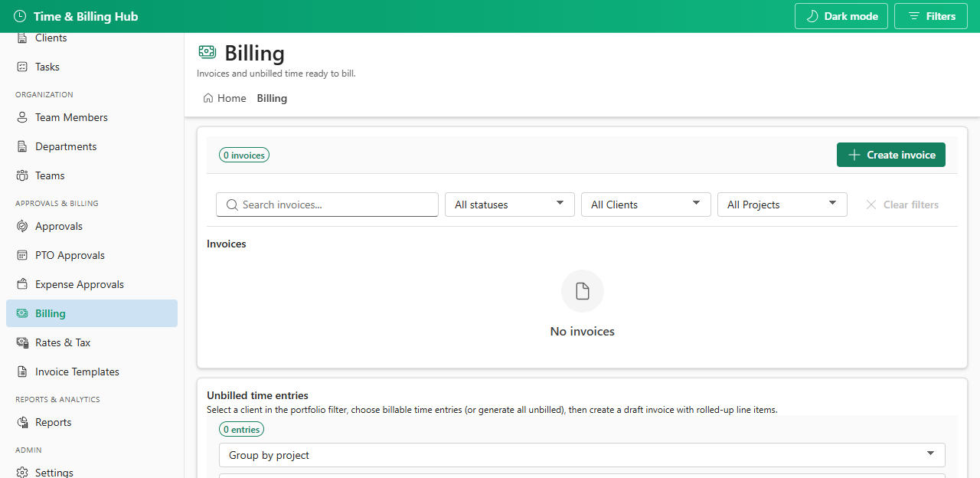This screenshot has width=980, height=478.
Task: Click the clock logo icon in header
Action: tap(20, 16)
